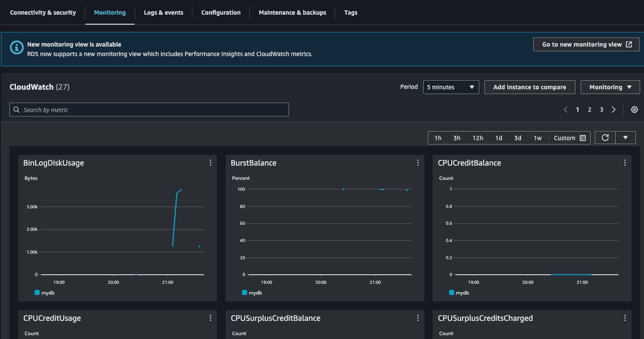Click Add instance to compare
This screenshot has height=339, width=644.
coord(530,87)
